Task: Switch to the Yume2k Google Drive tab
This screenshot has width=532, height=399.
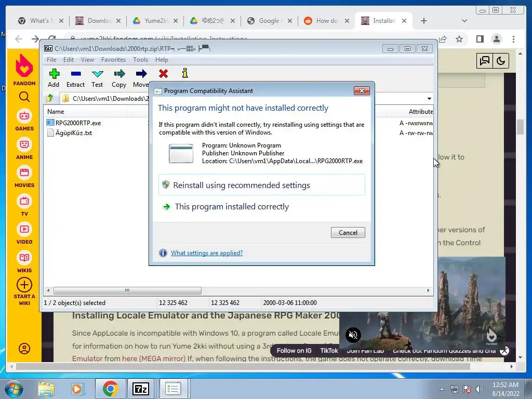Action: (x=155, y=21)
